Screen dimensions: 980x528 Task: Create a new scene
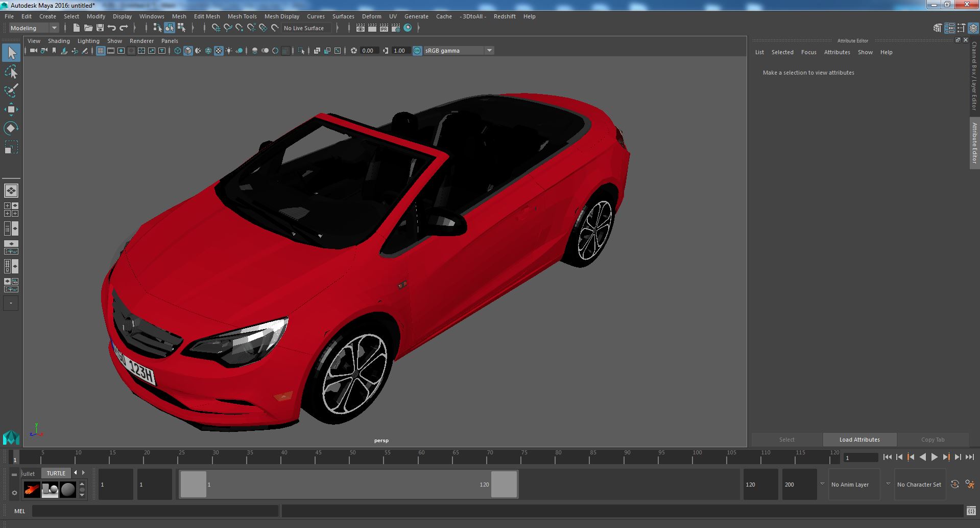[x=77, y=28]
